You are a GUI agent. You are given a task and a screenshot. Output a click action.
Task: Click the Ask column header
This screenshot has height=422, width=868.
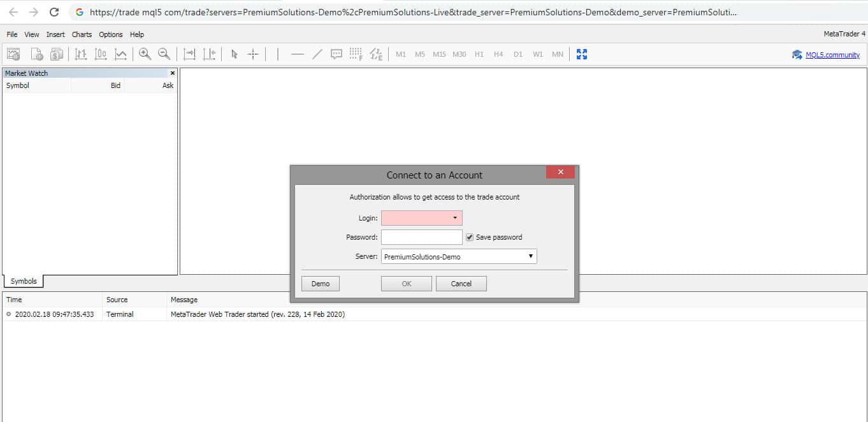[x=150, y=85]
